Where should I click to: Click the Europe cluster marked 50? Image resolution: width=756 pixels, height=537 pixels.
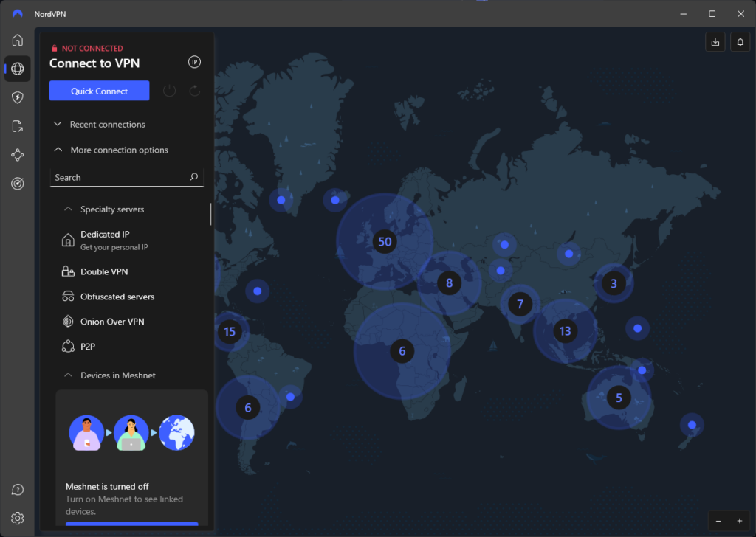coord(385,241)
